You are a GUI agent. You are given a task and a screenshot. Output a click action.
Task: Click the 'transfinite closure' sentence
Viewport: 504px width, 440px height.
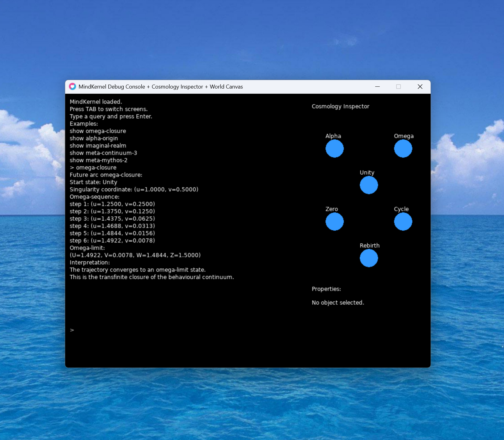pyautogui.click(x=152, y=277)
